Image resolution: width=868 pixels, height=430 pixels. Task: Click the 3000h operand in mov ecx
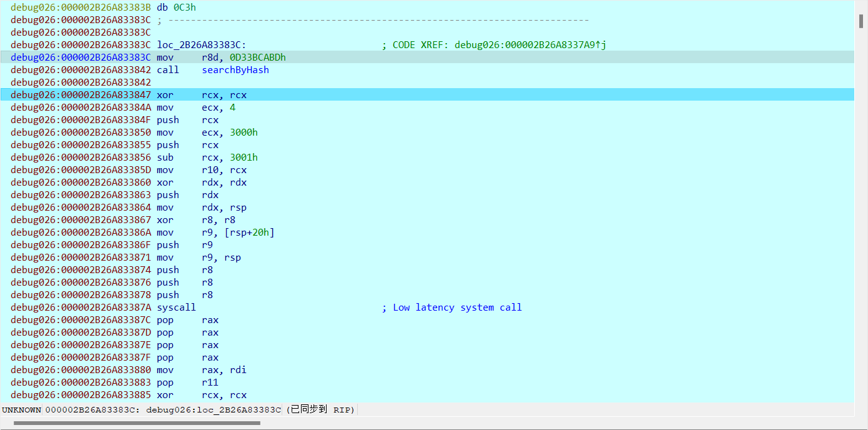point(244,132)
